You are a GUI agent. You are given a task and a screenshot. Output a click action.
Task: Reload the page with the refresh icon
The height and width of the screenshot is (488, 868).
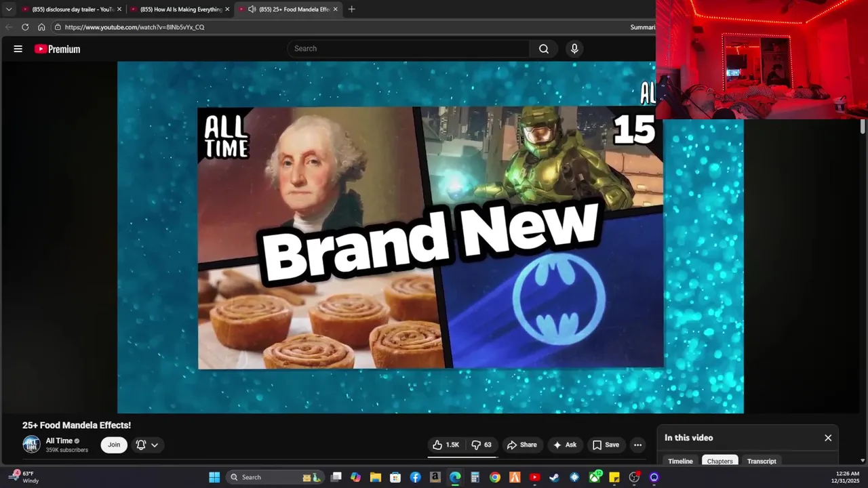pyautogui.click(x=25, y=27)
